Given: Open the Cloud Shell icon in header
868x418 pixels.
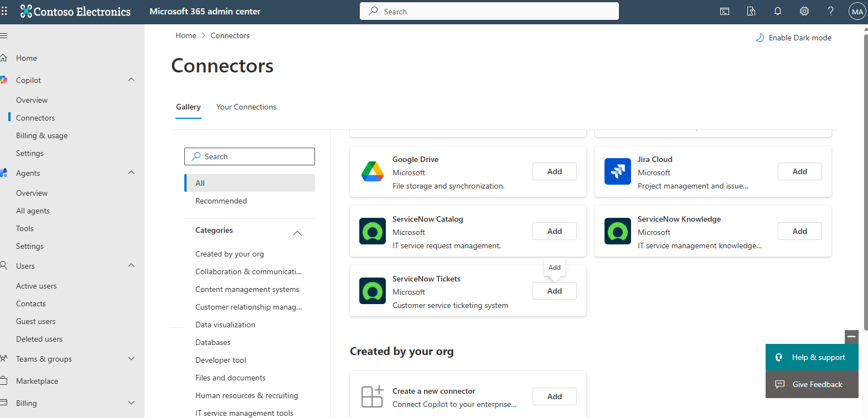Looking at the screenshot, I should click(724, 11).
